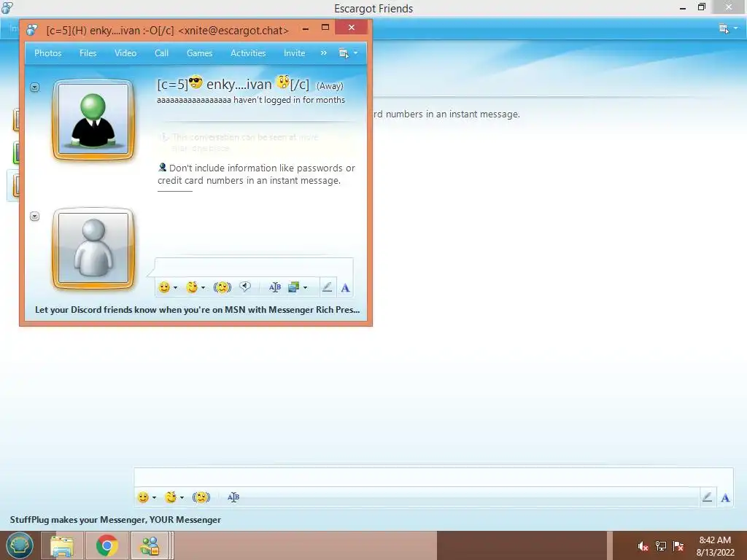The width and height of the screenshot is (747, 560).
Task: Click the muted volume tray icon
Action: click(x=643, y=546)
